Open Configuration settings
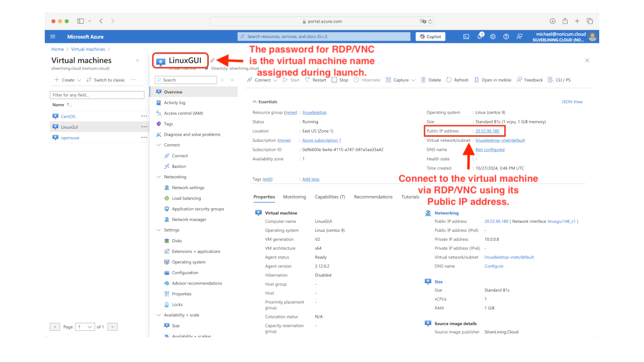 [185, 273]
